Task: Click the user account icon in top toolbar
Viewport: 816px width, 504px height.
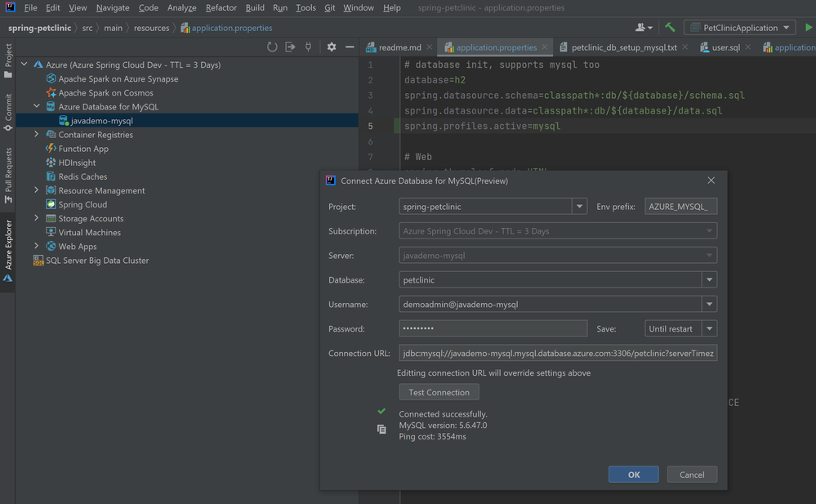Action: (644, 27)
